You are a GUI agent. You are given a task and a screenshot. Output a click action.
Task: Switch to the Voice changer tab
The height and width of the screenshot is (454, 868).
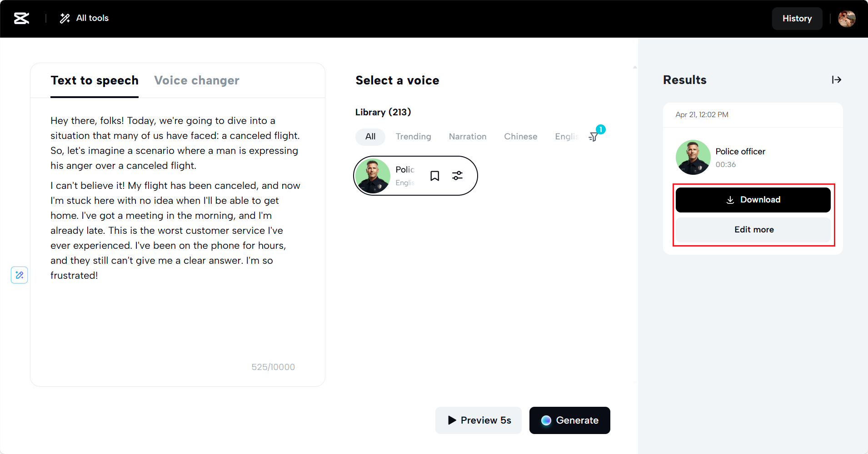tap(196, 80)
